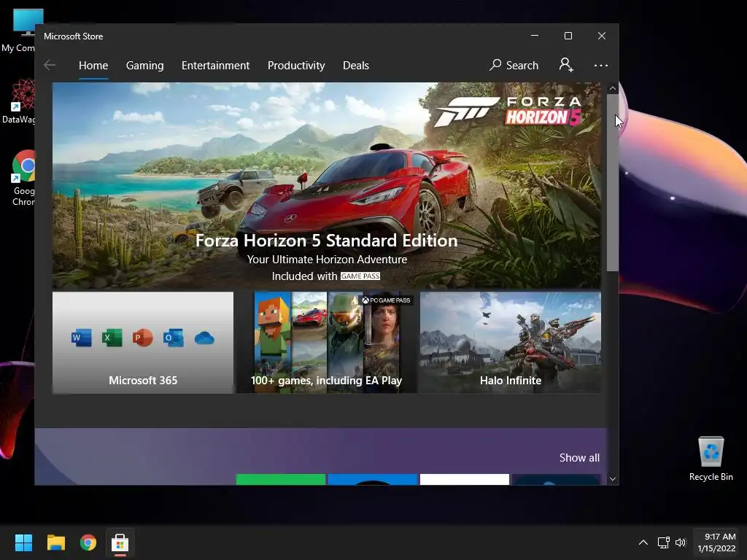Image resolution: width=747 pixels, height=560 pixels.
Task: Click the Microsoft Store taskbar icon
Action: point(120,542)
